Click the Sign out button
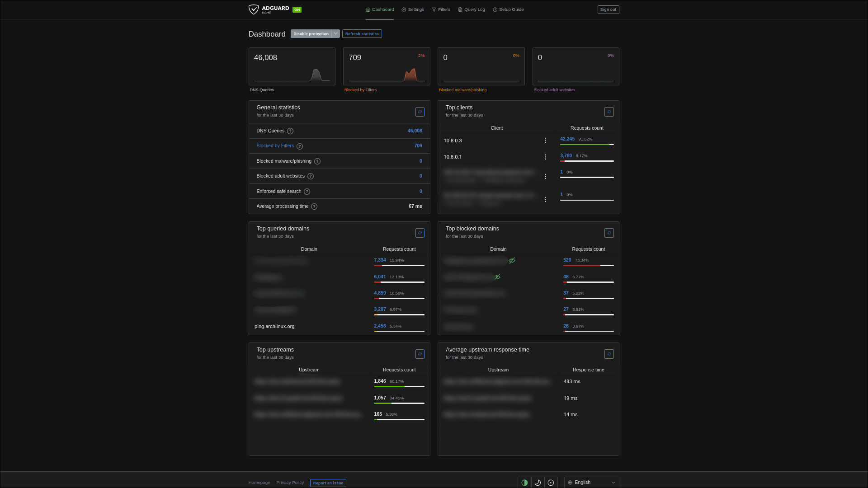868x488 pixels. 608,9
